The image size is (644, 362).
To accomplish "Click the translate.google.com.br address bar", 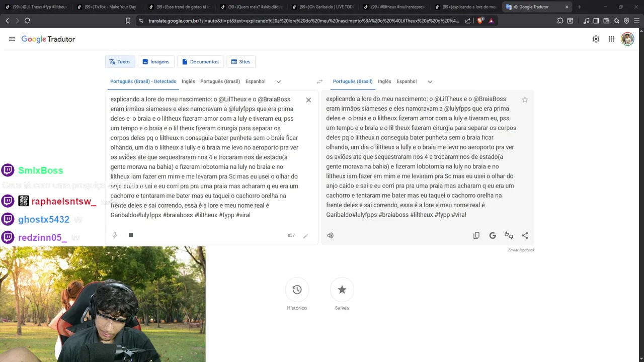I will 303,21.
